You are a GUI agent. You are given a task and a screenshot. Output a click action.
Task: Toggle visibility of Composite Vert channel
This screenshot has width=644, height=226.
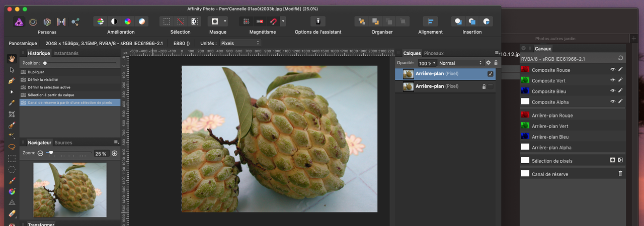click(x=613, y=80)
